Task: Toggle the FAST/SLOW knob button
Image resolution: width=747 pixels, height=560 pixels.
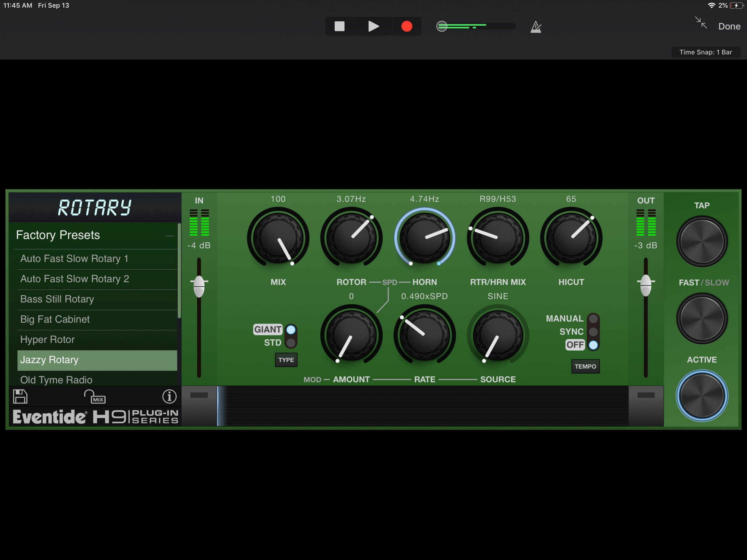Action: coord(702,318)
